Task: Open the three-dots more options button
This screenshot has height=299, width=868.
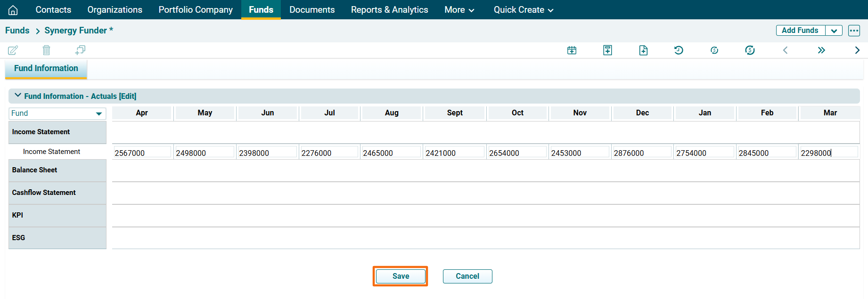Action: [854, 31]
